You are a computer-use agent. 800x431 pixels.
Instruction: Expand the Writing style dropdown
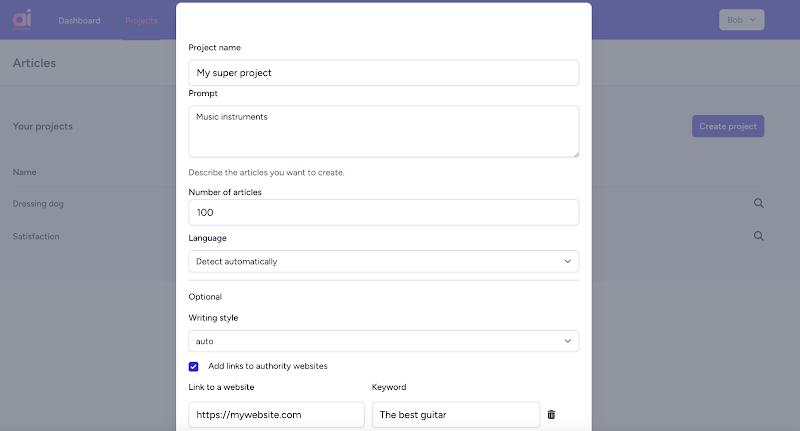point(383,341)
